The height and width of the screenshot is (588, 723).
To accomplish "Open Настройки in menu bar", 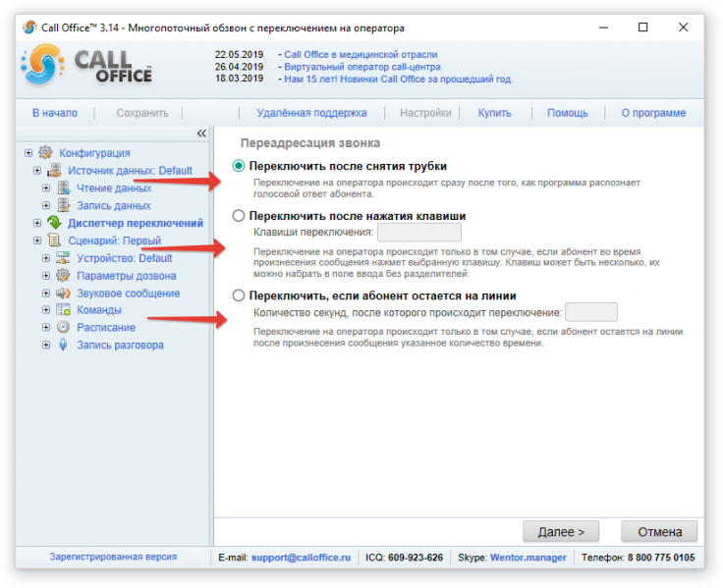I will pyautogui.click(x=425, y=113).
